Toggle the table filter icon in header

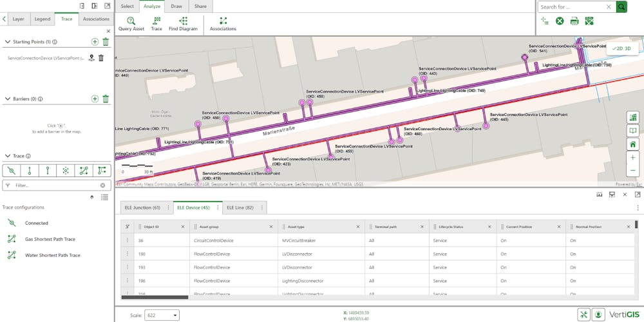tap(127, 226)
